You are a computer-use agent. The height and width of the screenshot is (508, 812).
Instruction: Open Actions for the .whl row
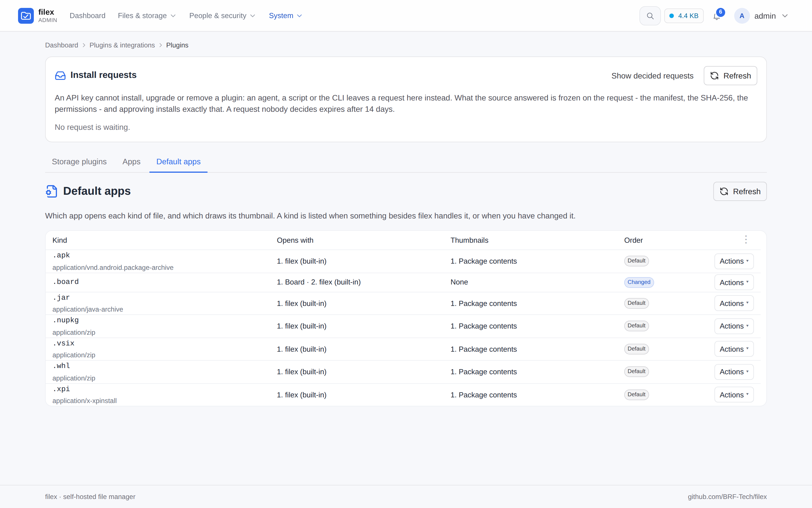[x=734, y=372]
